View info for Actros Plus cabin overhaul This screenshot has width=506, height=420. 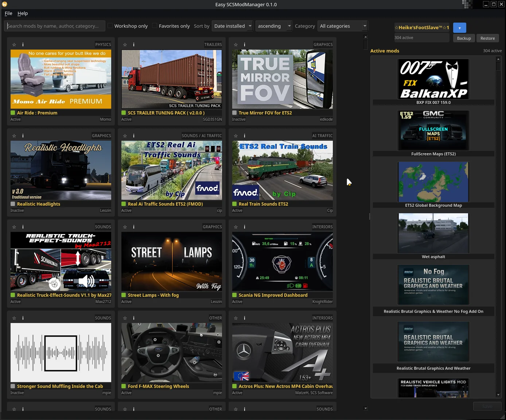coord(245,318)
